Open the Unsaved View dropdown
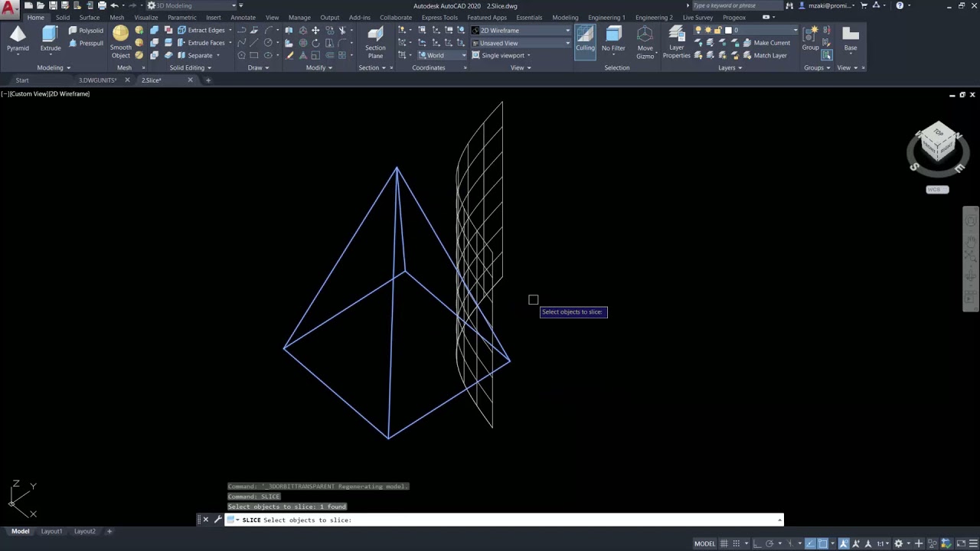Screen dimensions: 980x551 521,43
